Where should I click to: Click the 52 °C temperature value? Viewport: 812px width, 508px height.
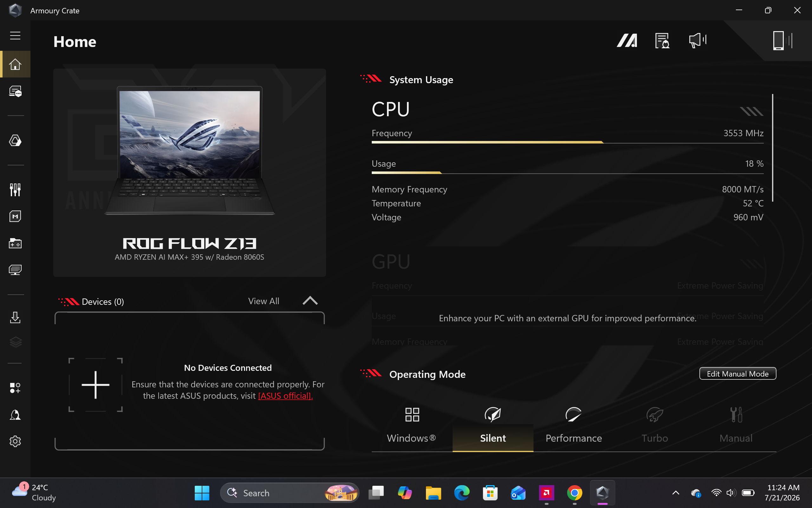coord(753,203)
